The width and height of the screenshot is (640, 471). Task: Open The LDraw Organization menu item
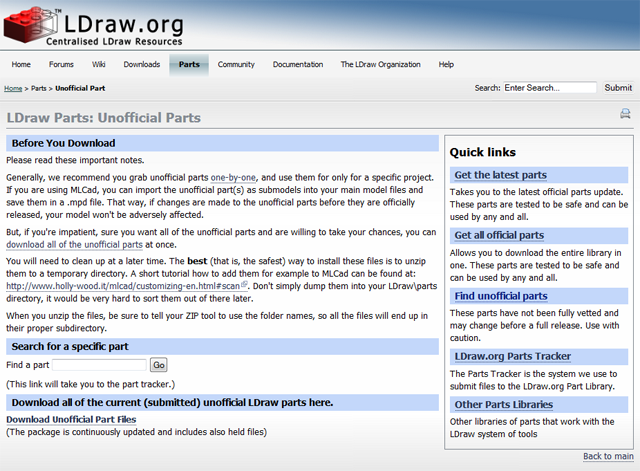(380, 64)
